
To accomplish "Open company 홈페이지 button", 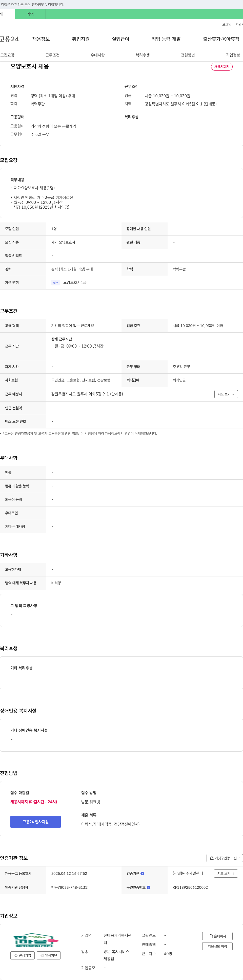I will (217, 936).
